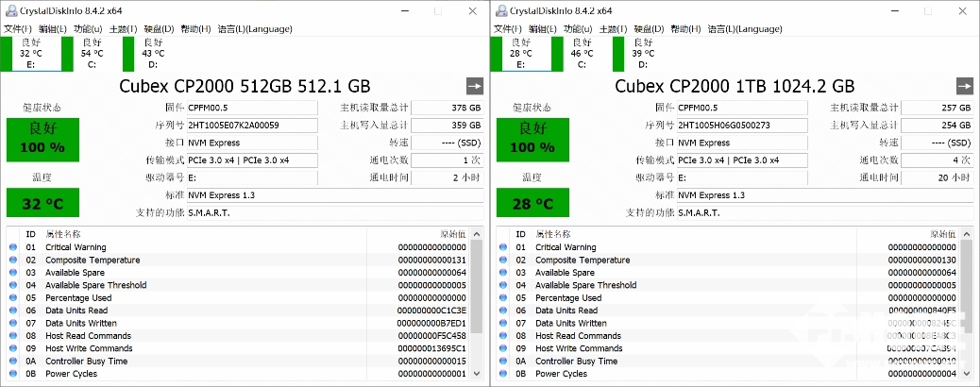Screen dimensions: 980x387
Task: Click blue status dot for Available Spare, 1TB window
Action: (x=503, y=273)
